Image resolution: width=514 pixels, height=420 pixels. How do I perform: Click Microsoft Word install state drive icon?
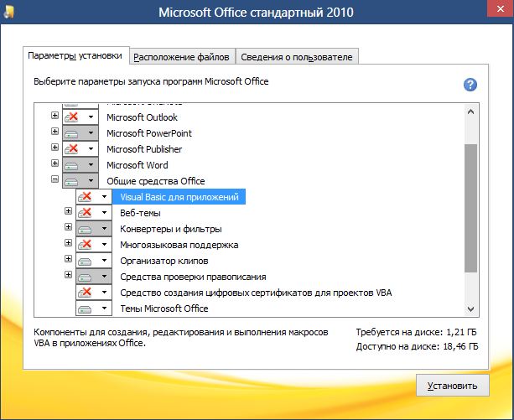(x=71, y=165)
